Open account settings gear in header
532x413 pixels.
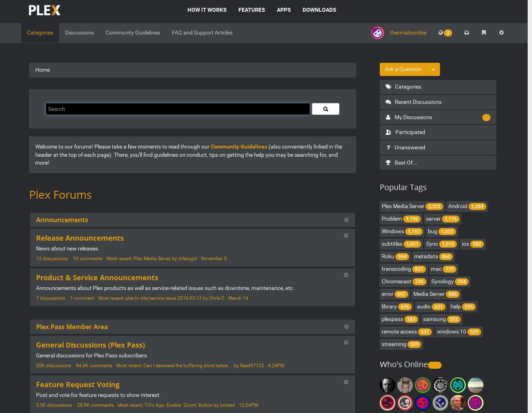coord(501,33)
